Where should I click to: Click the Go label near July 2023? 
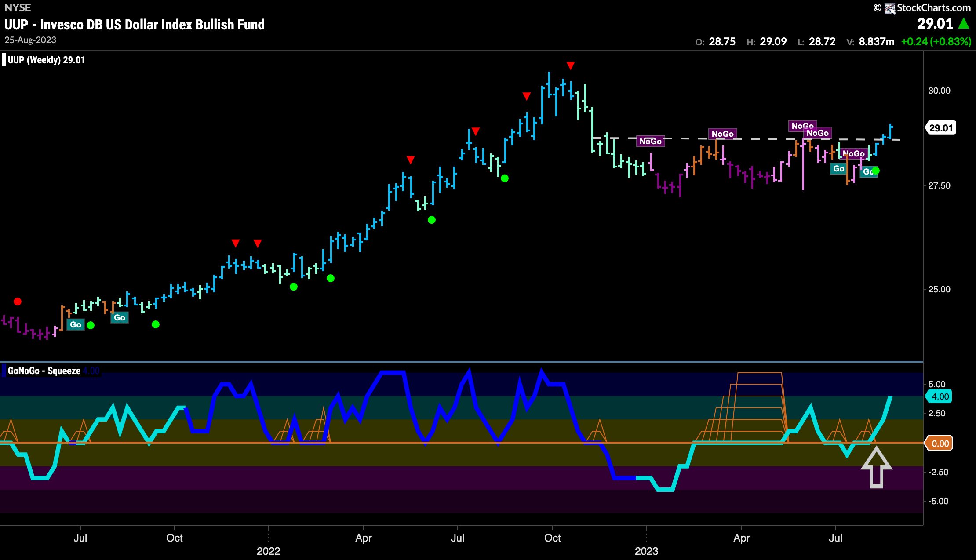[839, 169]
